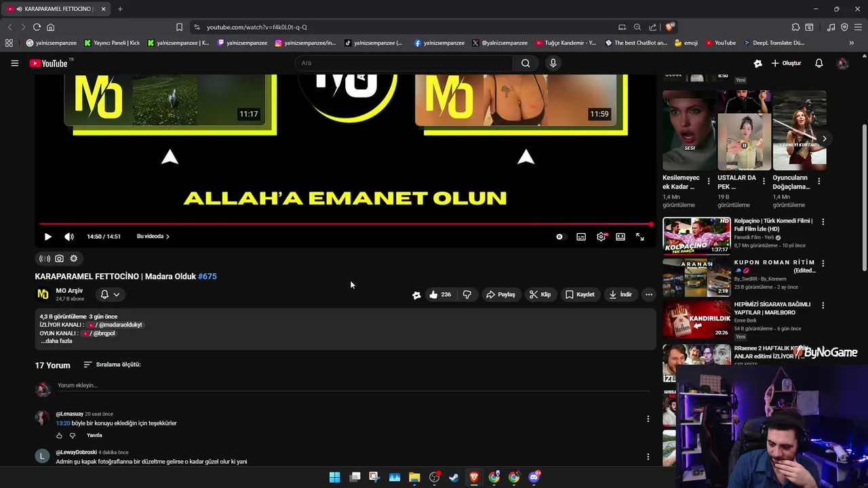Dislike the @Lenasuay comment
The width and height of the screenshot is (868, 488).
[73, 436]
